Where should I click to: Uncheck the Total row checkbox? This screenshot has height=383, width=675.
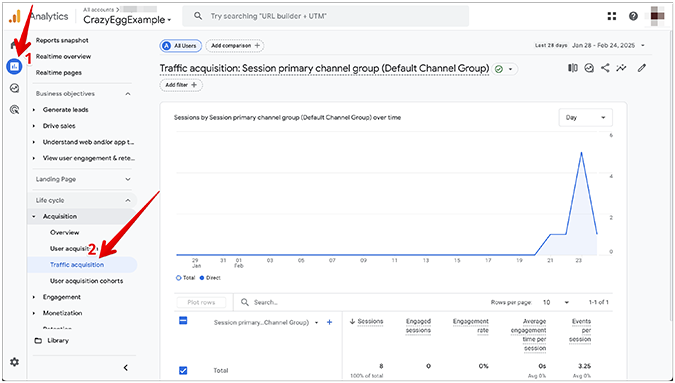point(183,371)
